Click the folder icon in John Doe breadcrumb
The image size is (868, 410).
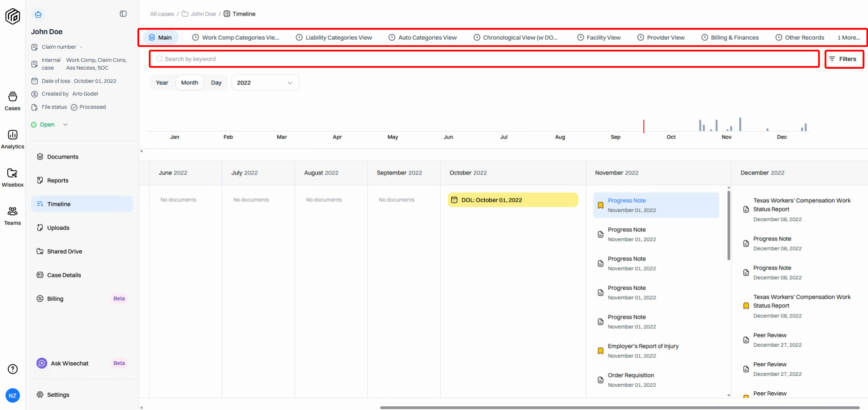click(185, 14)
